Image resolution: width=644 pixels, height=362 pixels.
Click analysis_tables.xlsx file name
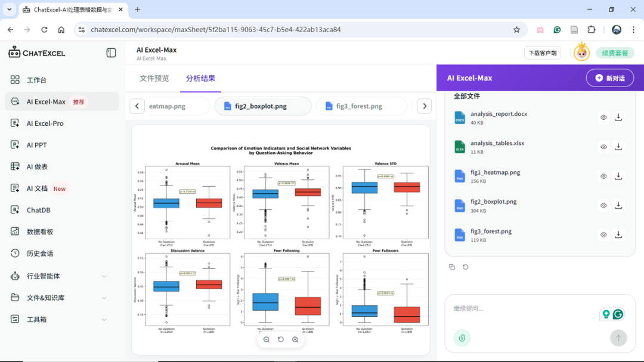pos(497,143)
